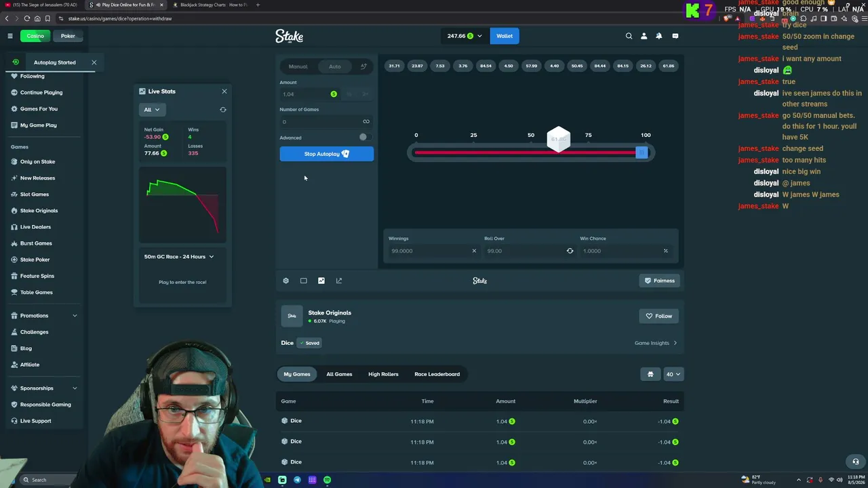Viewport: 868px width, 488px height.
Task: Open Spotify from the taskbar
Action: pyautogui.click(x=327, y=480)
